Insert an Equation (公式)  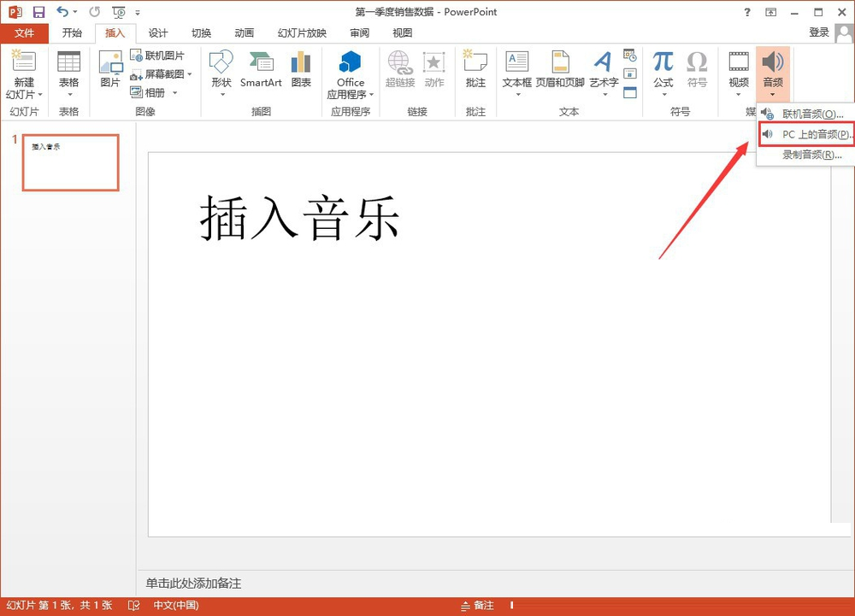[663, 69]
